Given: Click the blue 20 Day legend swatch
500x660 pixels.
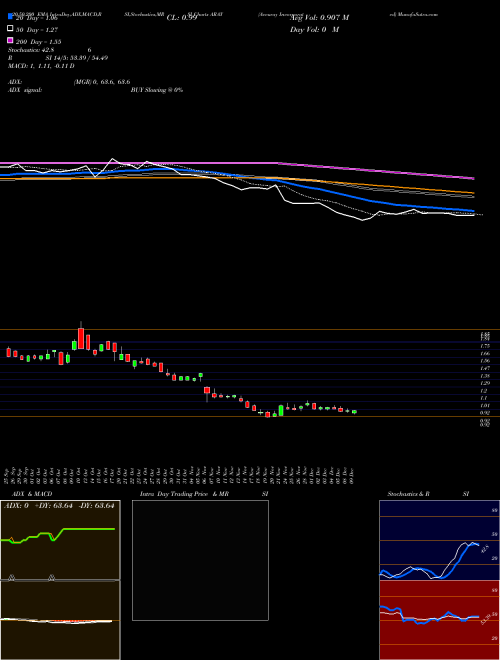Looking at the screenshot, I should 10,17.
